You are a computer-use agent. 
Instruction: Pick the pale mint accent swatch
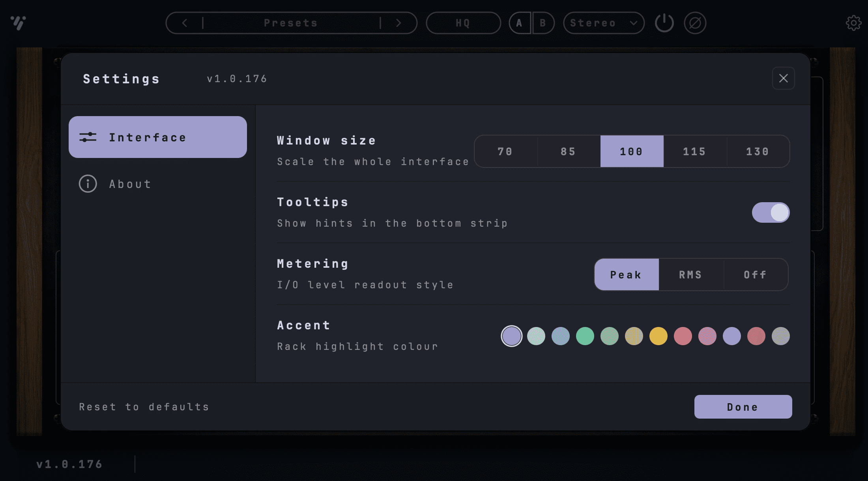click(x=536, y=336)
